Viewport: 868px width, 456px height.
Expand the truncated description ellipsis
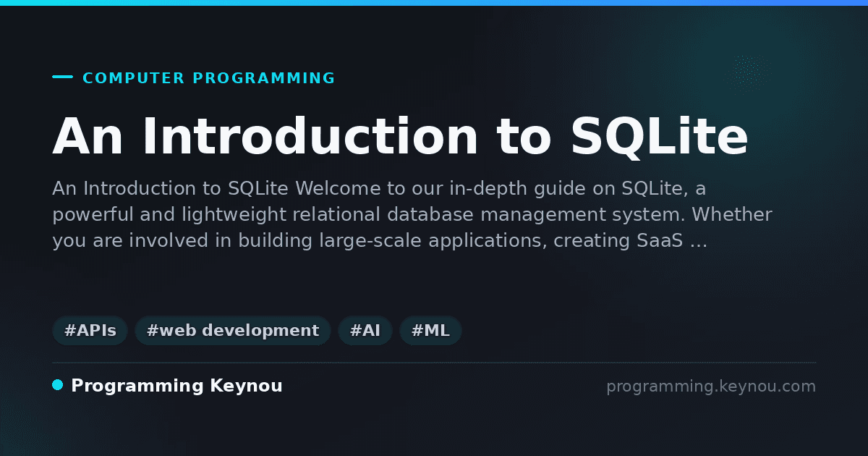[699, 241]
